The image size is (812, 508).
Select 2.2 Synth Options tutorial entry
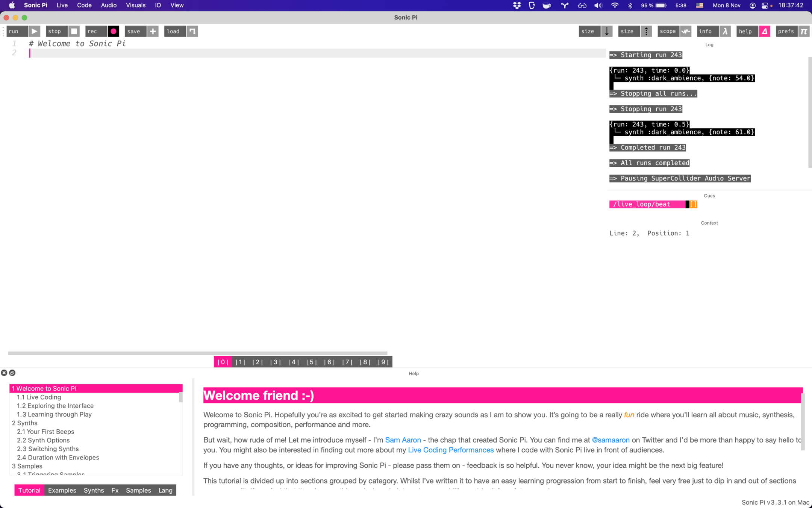[43, 440]
